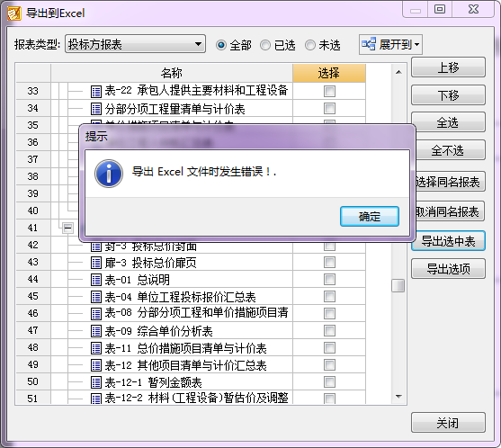Viewport: 501px width, 448px height.
Task: Select row 表-09 综合单价分析表
Action: tap(191, 331)
